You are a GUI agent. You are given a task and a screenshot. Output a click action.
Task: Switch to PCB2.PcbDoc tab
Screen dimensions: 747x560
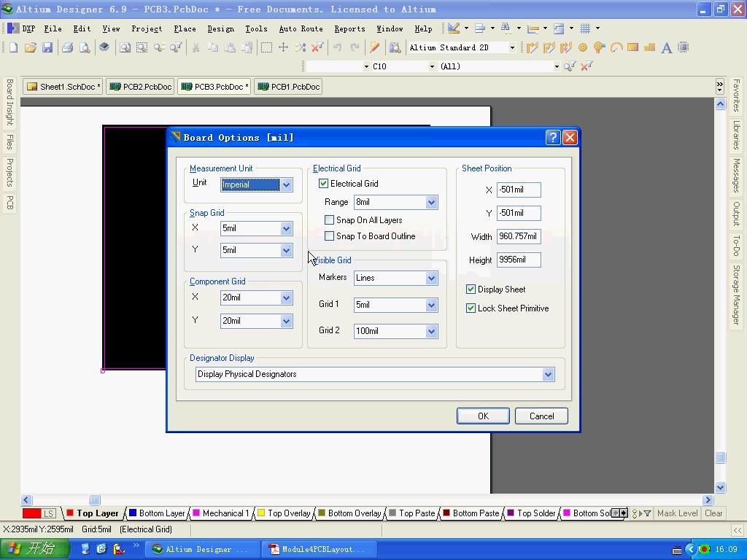[x=141, y=87]
